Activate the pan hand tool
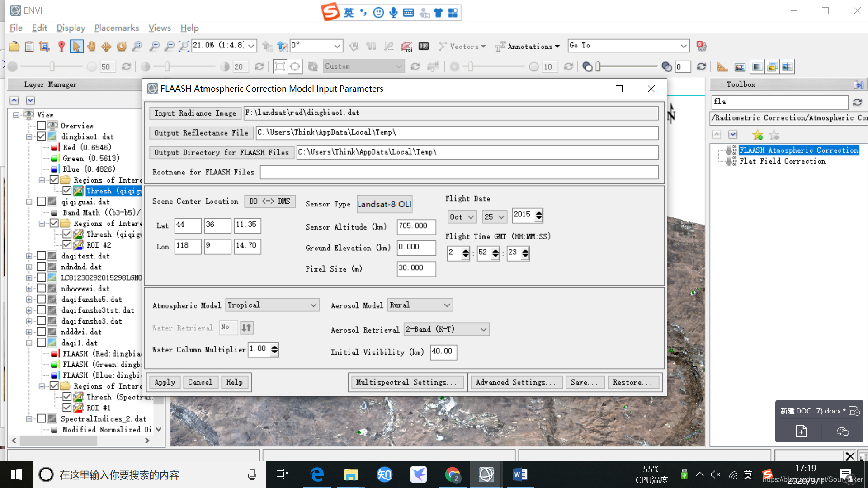Image resolution: width=868 pixels, height=488 pixels. point(91,46)
